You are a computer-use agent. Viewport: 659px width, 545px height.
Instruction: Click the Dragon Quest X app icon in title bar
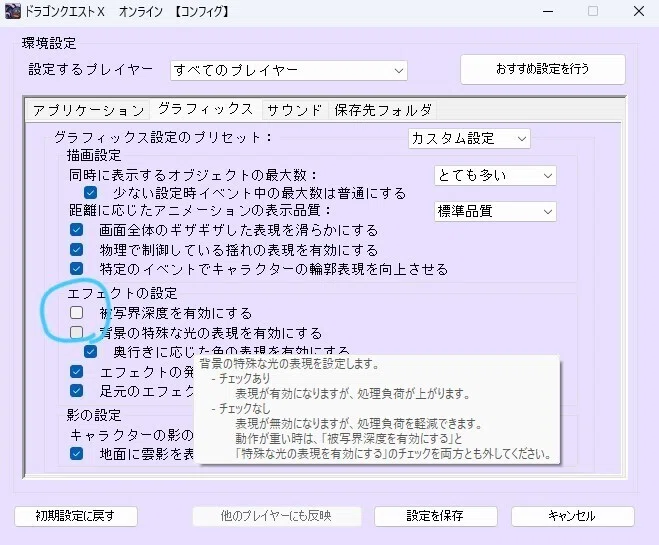click(x=13, y=11)
